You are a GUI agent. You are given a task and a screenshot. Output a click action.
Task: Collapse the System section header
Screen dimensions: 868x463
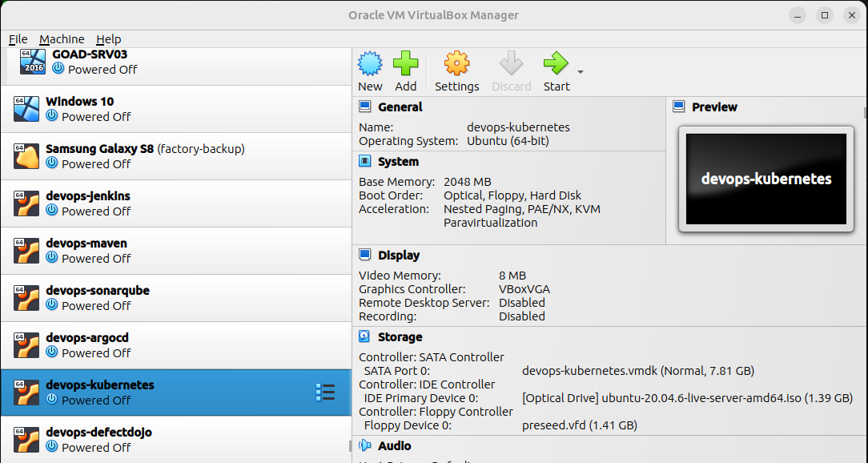[398, 162]
